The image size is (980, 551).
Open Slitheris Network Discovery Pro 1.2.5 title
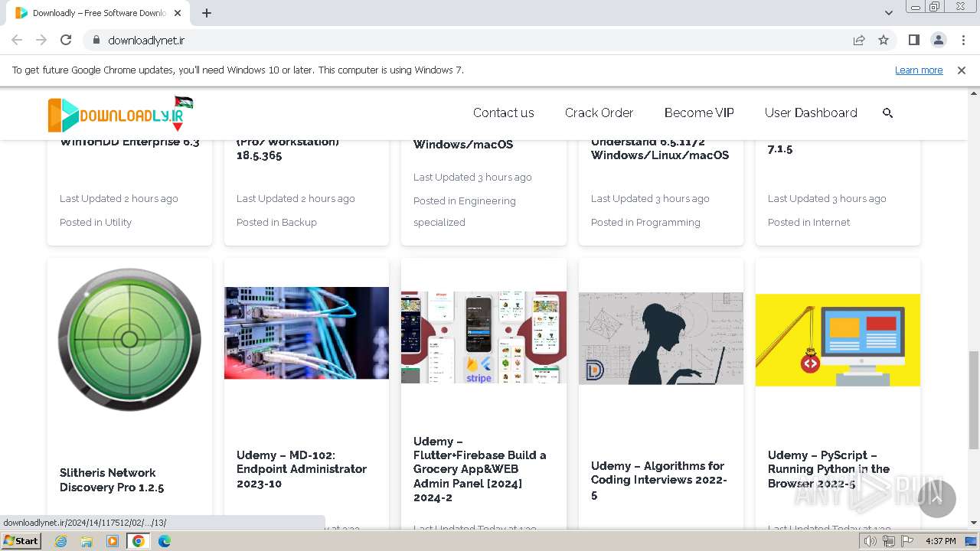112,480
